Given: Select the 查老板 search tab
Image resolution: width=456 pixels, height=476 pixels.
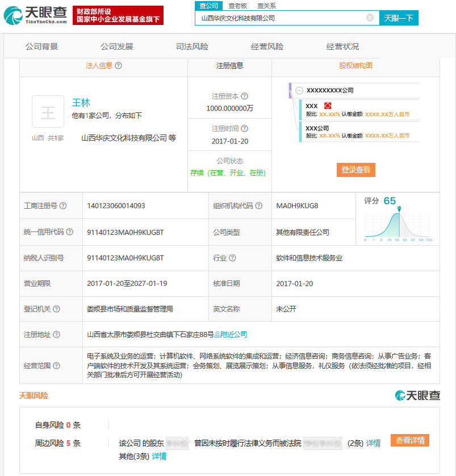Looking at the screenshot, I should (x=237, y=6).
